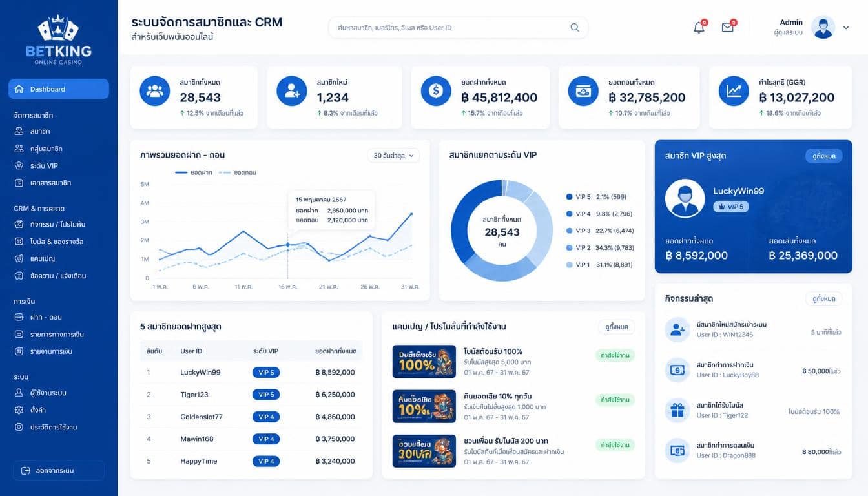The height and width of the screenshot is (496, 868).
Task: Expand the Admin account menu chevron
Action: pos(846,27)
